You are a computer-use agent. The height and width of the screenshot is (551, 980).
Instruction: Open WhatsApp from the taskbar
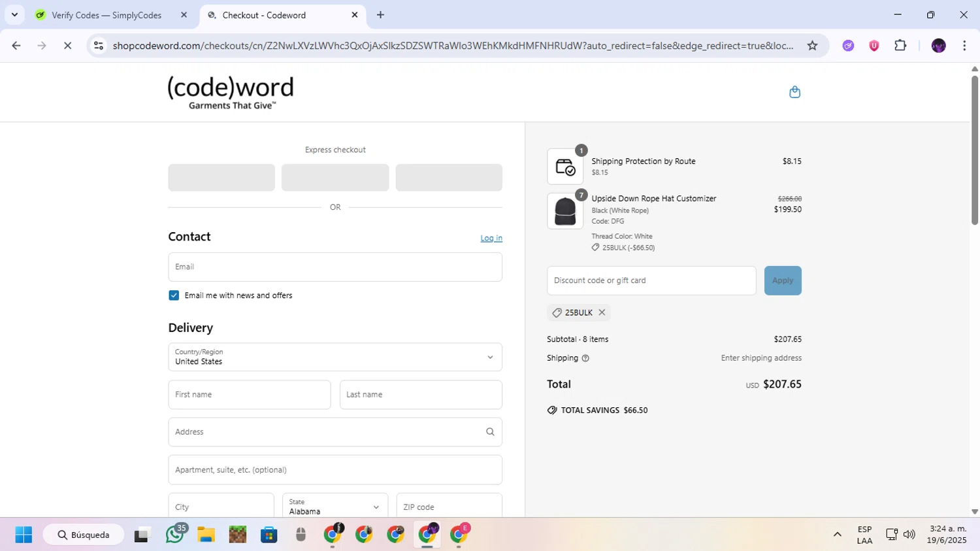coord(174,535)
